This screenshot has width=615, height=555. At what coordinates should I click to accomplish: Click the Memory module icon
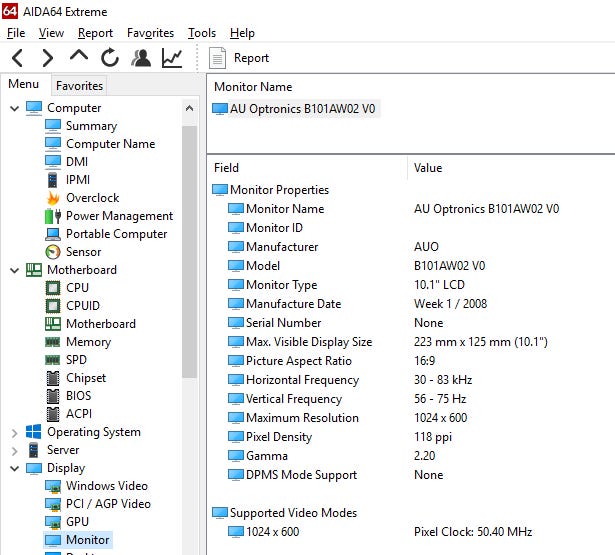point(53,342)
